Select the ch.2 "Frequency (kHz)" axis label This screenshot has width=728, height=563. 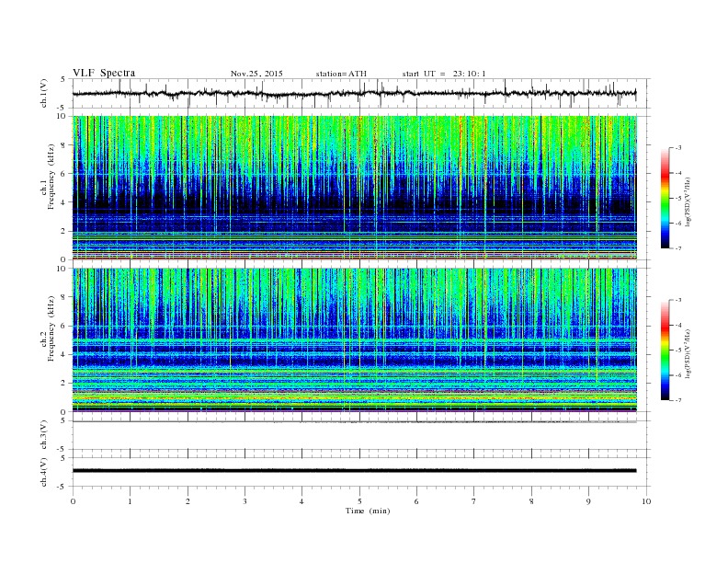coord(51,328)
